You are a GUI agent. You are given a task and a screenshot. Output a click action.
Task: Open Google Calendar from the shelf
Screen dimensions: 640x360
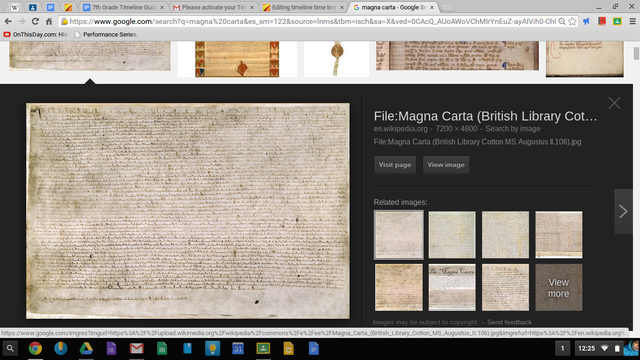(x=238, y=349)
